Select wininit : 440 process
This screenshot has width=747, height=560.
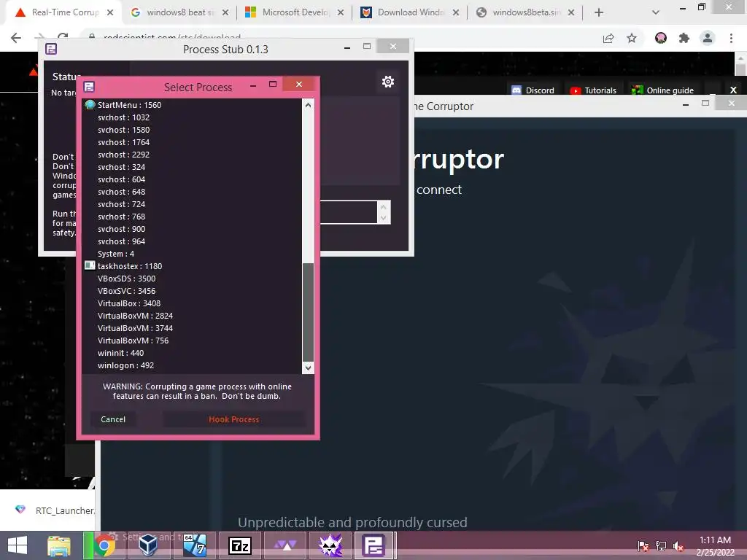click(x=193, y=352)
